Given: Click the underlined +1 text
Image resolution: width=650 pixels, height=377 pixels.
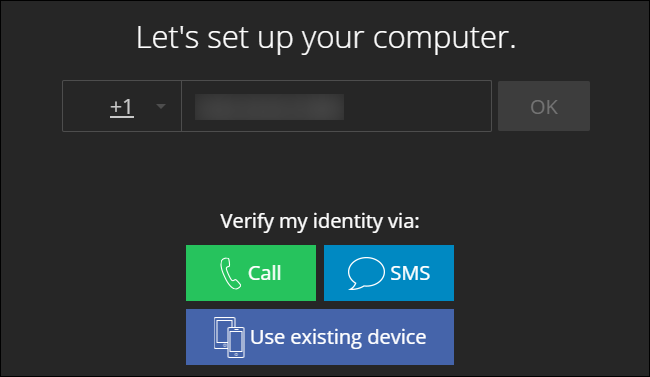Looking at the screenshot, I should pos(122,107).
